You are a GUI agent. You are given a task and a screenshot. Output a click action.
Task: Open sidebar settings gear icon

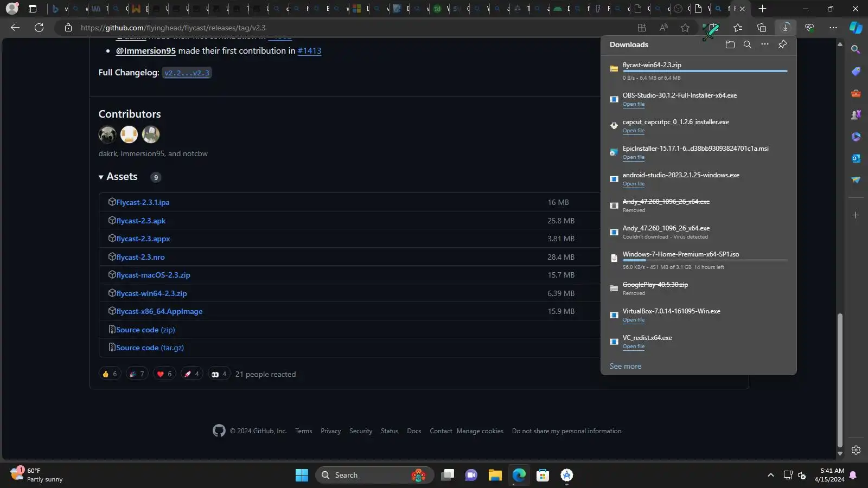(x=856, y=450)
